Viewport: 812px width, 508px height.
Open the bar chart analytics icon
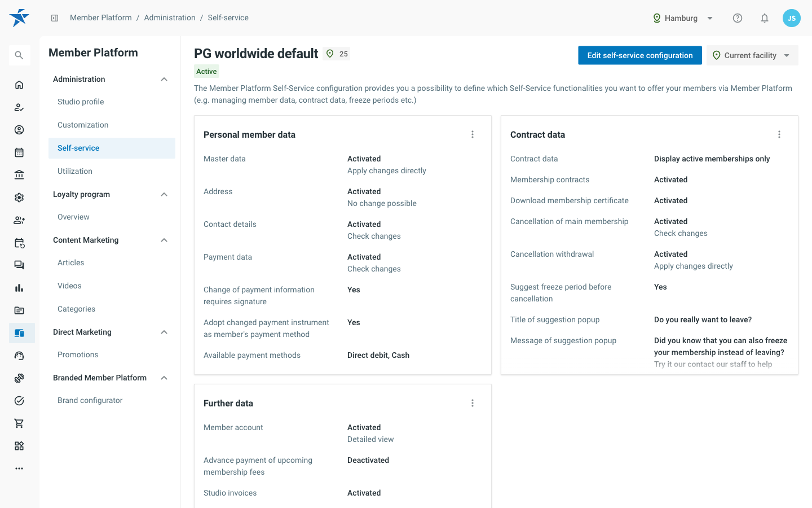[x=19, y=288]
